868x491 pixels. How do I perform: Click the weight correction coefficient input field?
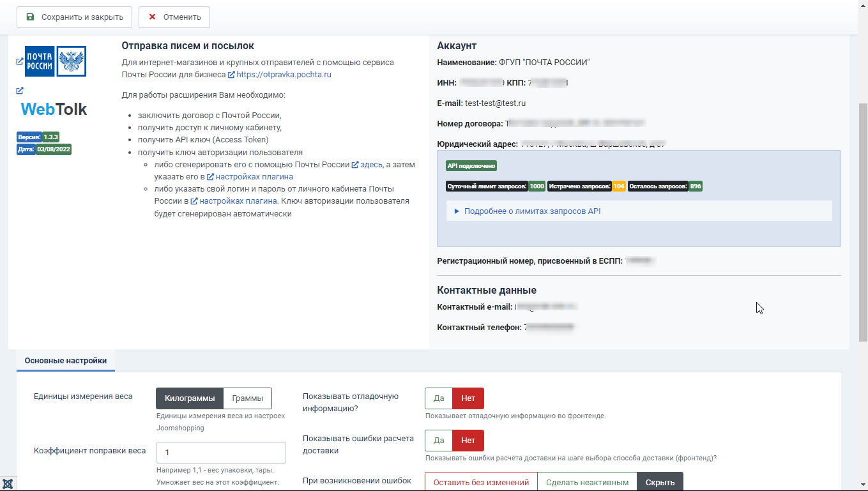pyautogui.click(x=220, y=452)
